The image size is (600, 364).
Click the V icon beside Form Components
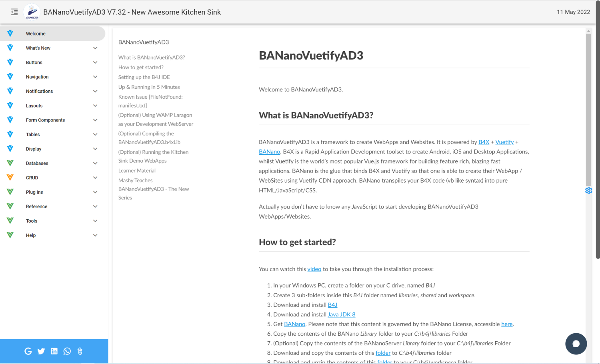(10, 120)
